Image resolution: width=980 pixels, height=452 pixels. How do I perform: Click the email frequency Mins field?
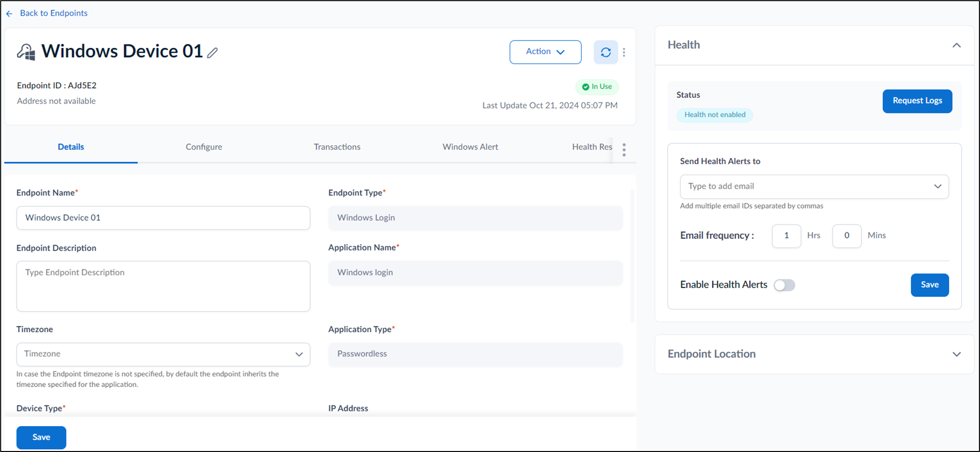(x=846, y=236)
